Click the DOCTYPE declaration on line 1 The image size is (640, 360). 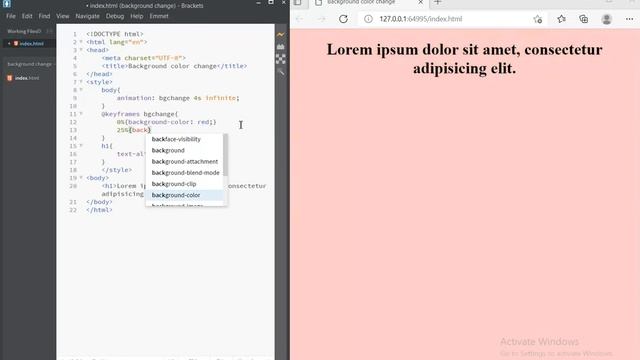click(x=115, y=34)
